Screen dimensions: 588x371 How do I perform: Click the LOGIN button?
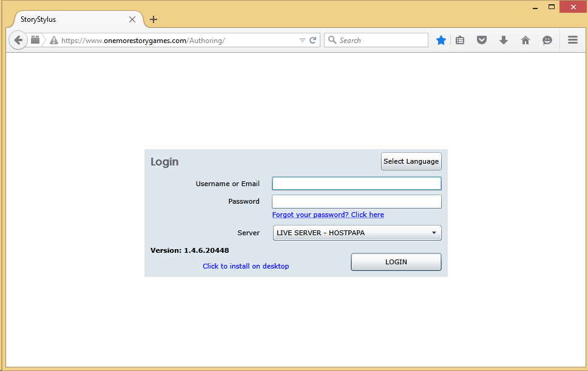(396, 262)
